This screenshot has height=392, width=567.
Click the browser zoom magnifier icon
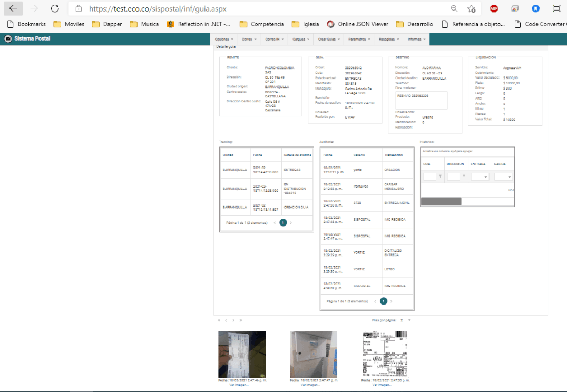coord(454,8)
